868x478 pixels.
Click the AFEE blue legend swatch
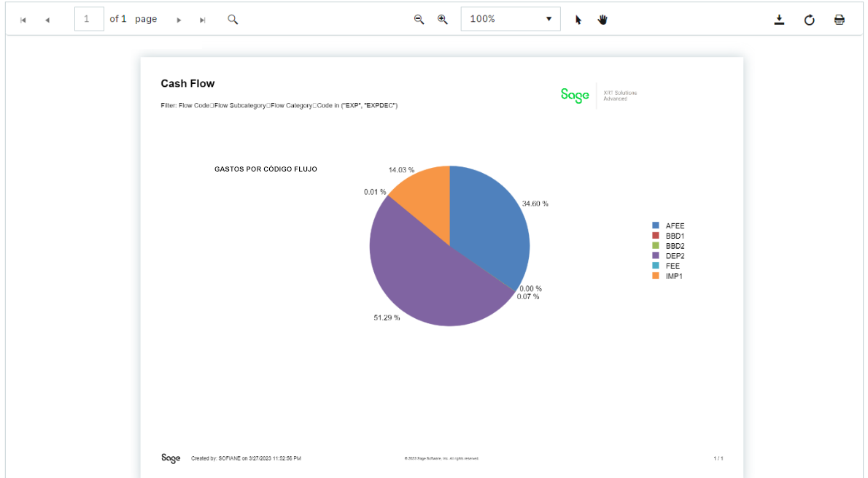click(x=656, y=226)
